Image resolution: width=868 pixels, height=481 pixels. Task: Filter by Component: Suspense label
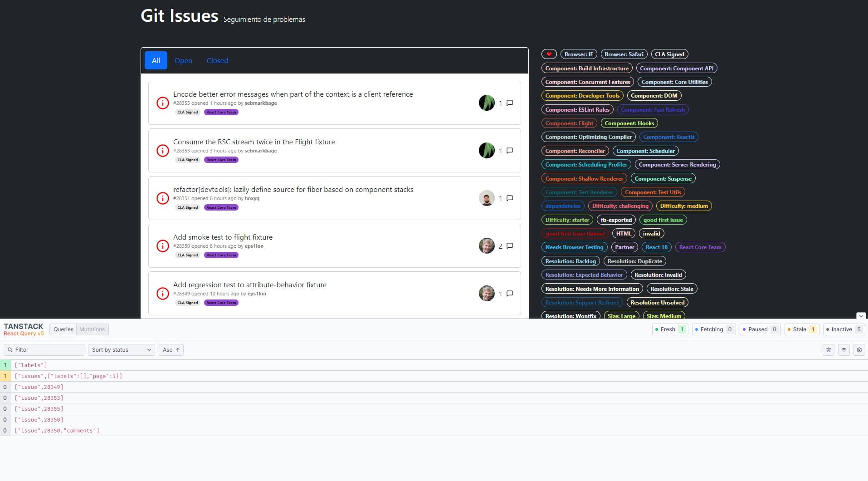coord(663,179)
